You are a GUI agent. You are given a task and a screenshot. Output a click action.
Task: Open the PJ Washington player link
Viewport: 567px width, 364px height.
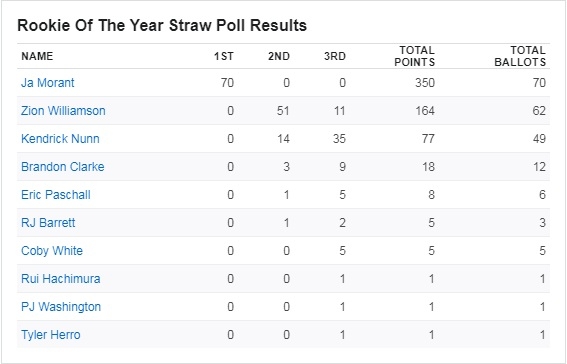(61, 307)
